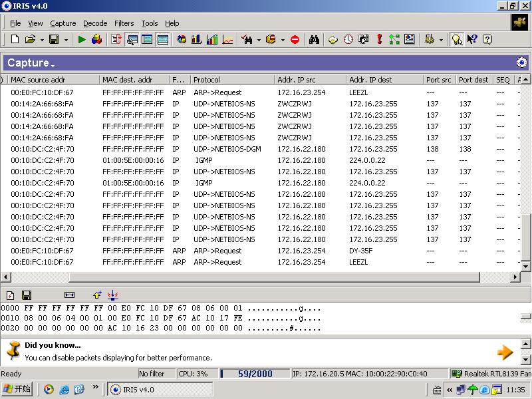Click the green network nodes icon
This screenshot has height=399, width=532.
tap(394, 40)
